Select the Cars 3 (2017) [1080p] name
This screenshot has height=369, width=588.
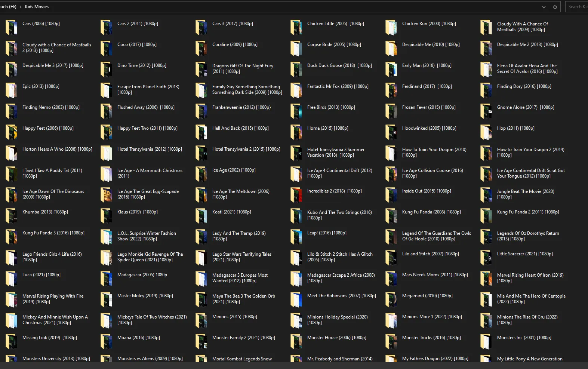[233, 24]
